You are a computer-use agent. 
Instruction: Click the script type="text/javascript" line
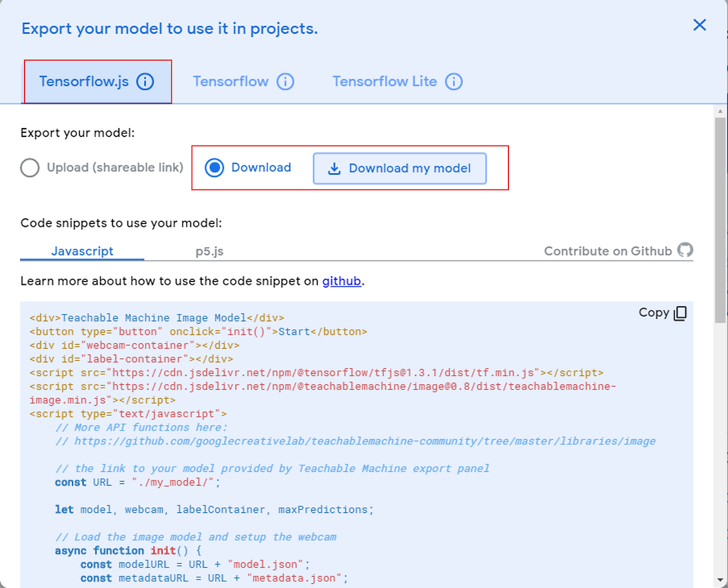pyautogui.click(x=128, y=414)
